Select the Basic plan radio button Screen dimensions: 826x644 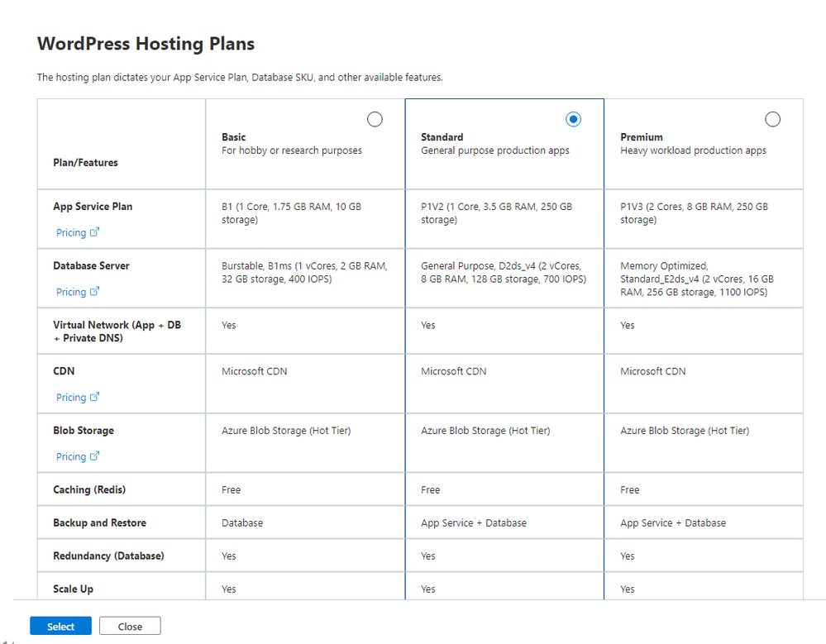[375, 120]
